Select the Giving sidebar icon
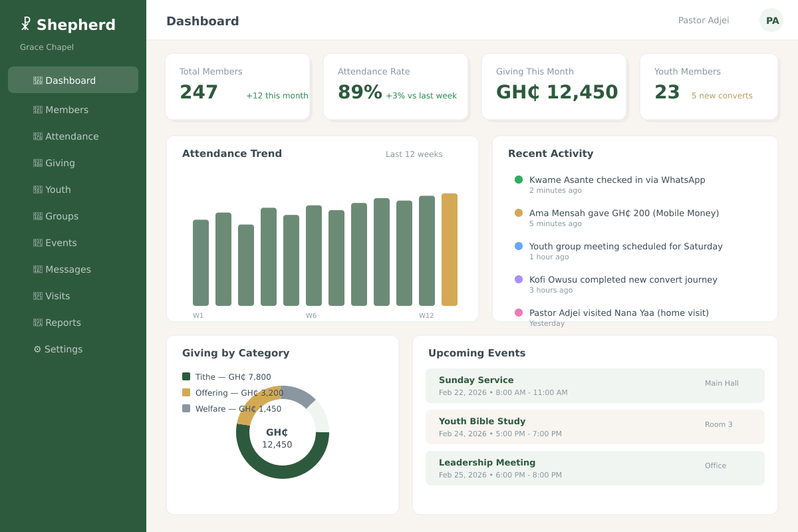 click(x=37, y=163)
